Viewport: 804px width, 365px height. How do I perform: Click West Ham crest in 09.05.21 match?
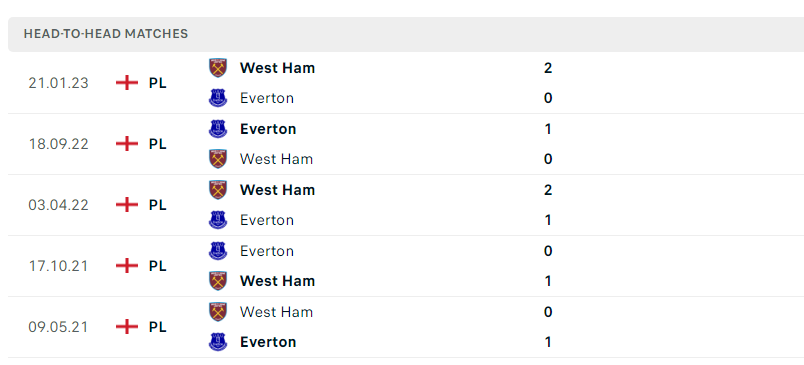pos(218,312)
